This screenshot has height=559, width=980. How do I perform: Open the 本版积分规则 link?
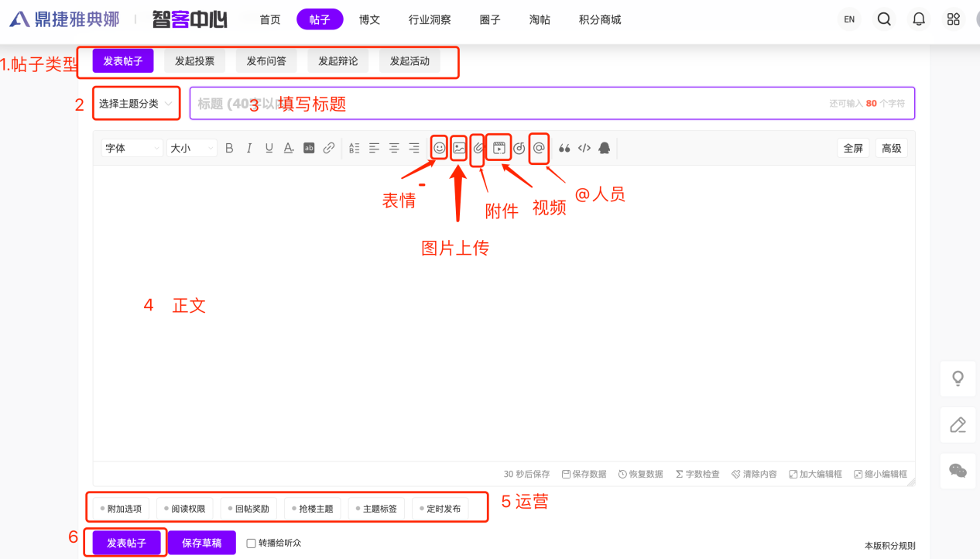[889, 546]
